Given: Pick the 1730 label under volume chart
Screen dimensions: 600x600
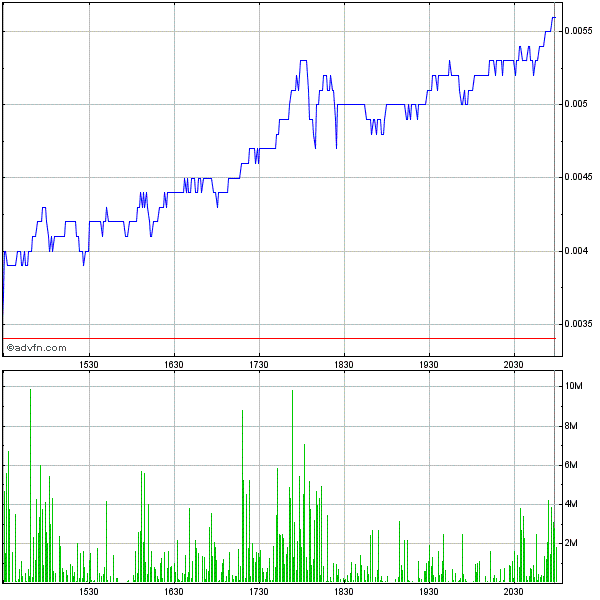Looking at the screenshot, I should coord(259,592).
